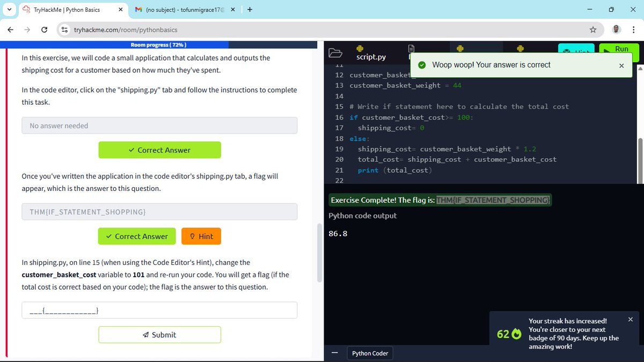Click the green streak flame icon

(x=517, y=334)
